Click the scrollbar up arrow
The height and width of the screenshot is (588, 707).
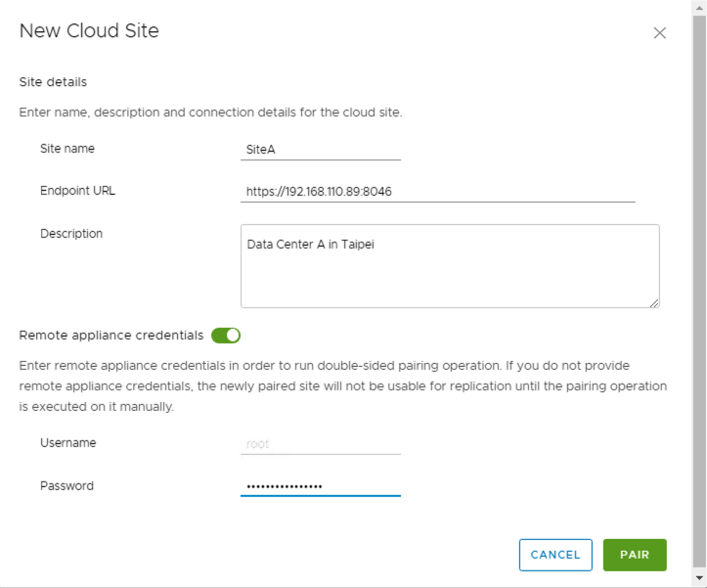(x=699, y=7)
